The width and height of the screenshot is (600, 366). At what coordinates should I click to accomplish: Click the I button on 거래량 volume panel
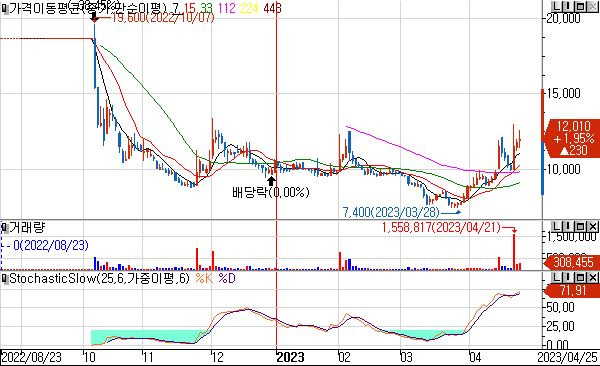[568, 227]
